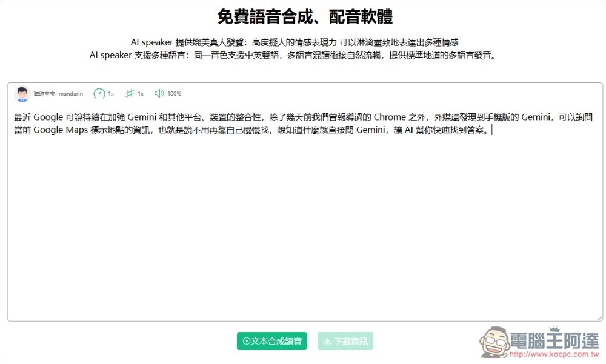Click the speed 1x value
Viewport: 606px width, 364px height.
[111, 94]
